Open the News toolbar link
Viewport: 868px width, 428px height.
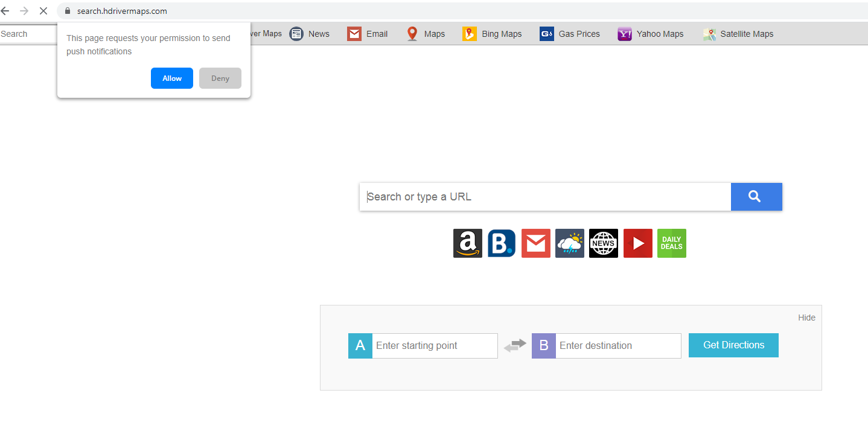tap(319, 34)
